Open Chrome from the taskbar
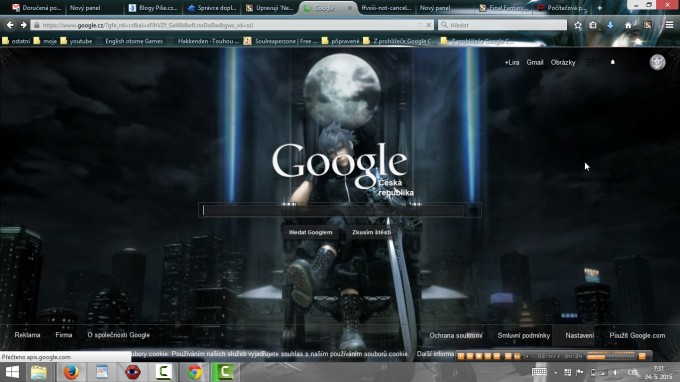Image resolution: width=680 pixels, height=382 pixels. [194, 372]
